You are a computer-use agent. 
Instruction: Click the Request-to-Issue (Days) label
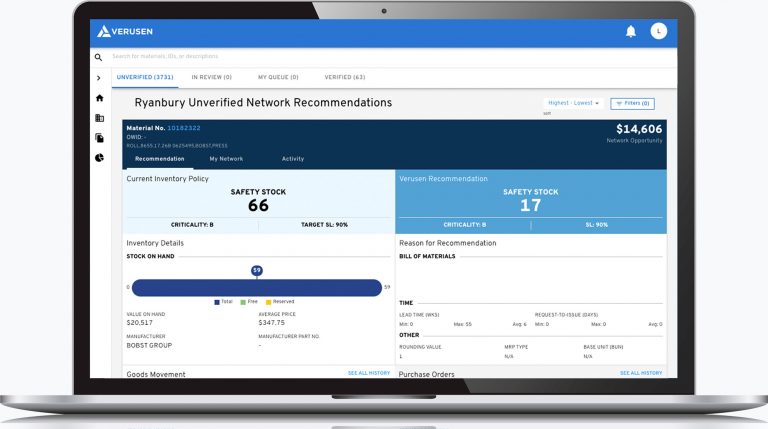[566, 315]
